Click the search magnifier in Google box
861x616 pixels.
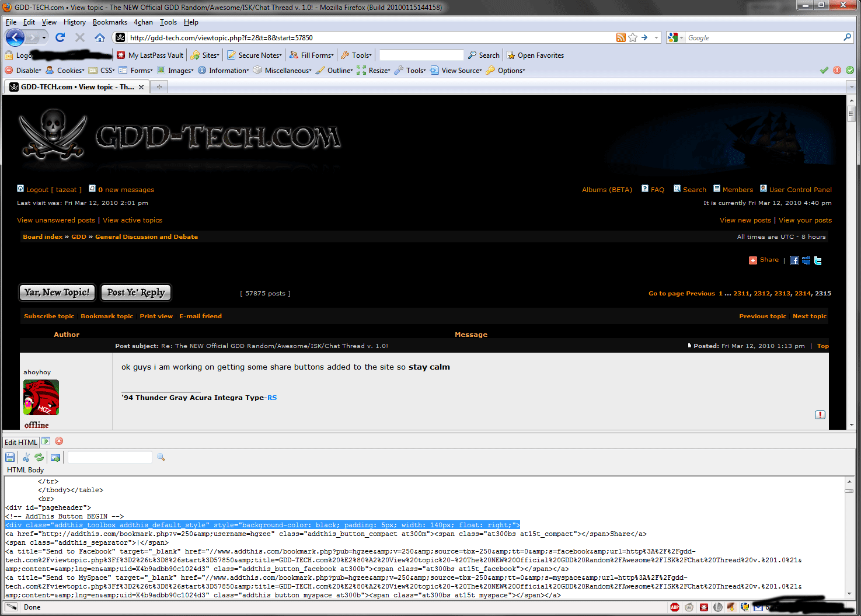[x=848, y=37]
